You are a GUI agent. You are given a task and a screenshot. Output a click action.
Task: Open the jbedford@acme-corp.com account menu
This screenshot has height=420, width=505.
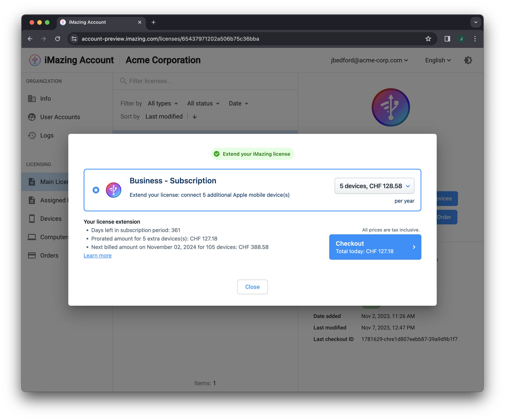(370, 60)
